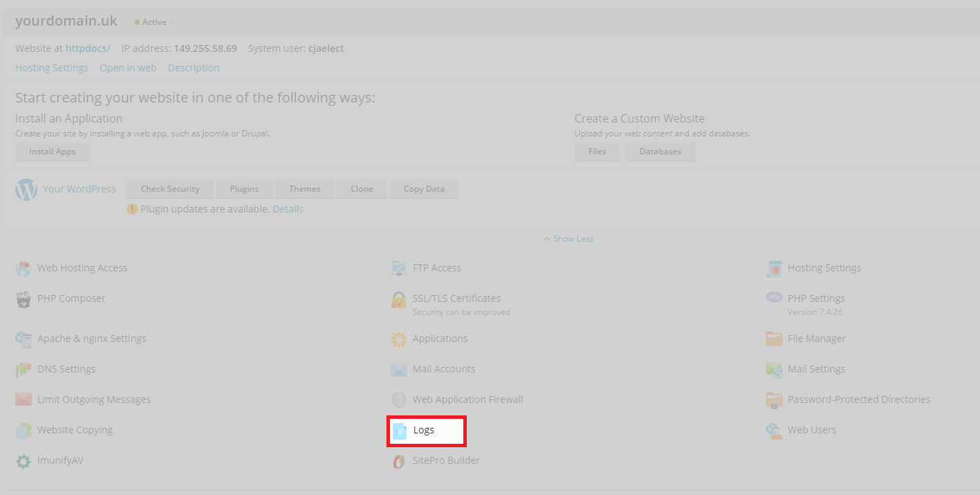
Task: Open the DNS Settings text link
Action: 66,369
